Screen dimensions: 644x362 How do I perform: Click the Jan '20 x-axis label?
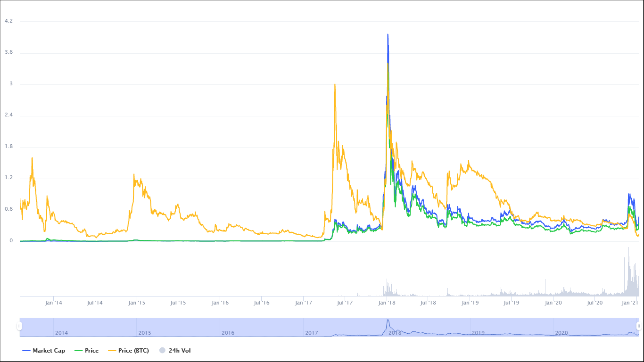pyautogui.click(x=553, y=303)
